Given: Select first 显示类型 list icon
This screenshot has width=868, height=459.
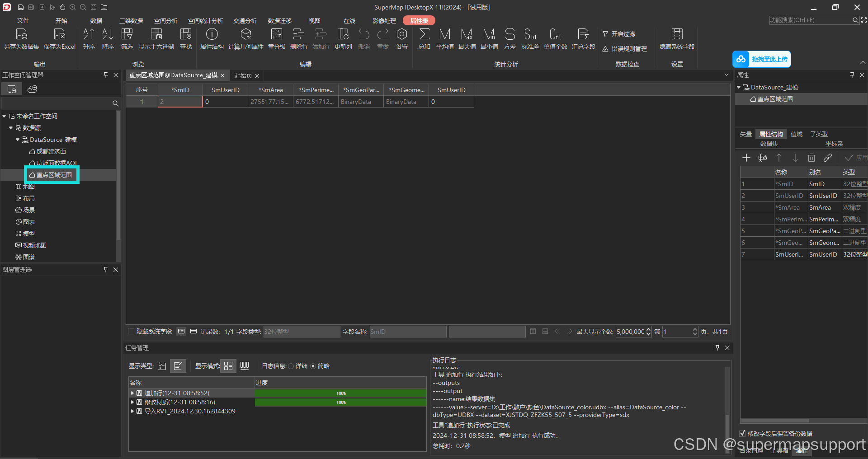Looking at the screenshot, I should [x=162, y=366].
